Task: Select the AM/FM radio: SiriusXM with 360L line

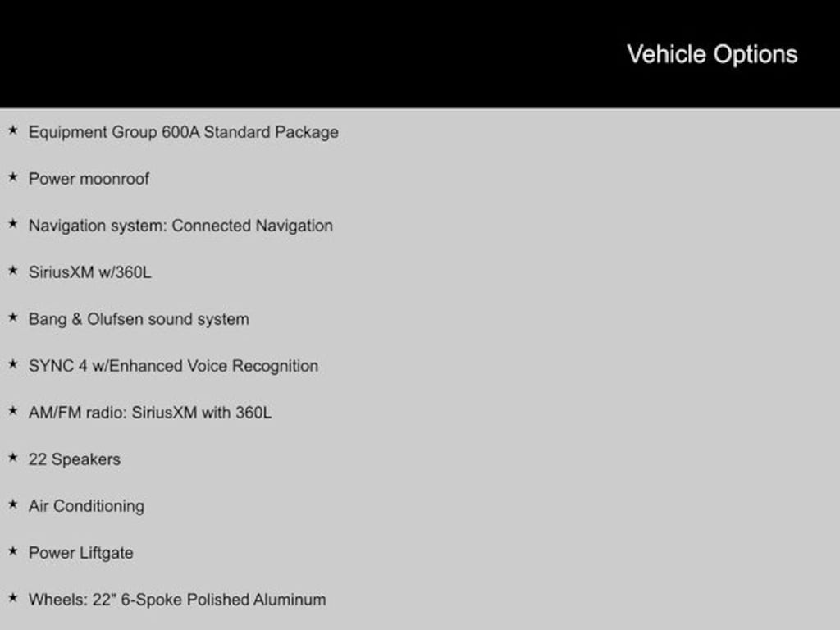Action: click(149, 413)
